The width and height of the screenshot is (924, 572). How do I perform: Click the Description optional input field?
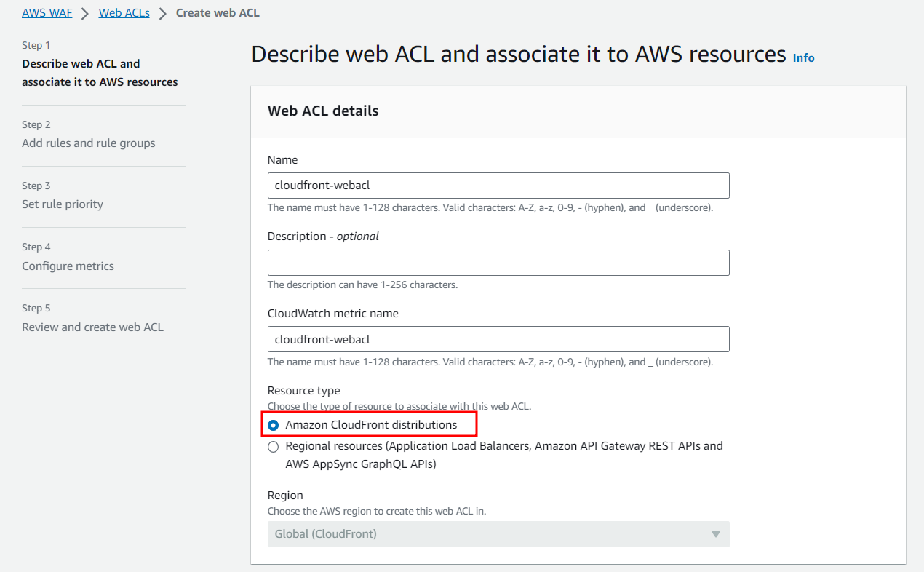click(x=498, y=263)
